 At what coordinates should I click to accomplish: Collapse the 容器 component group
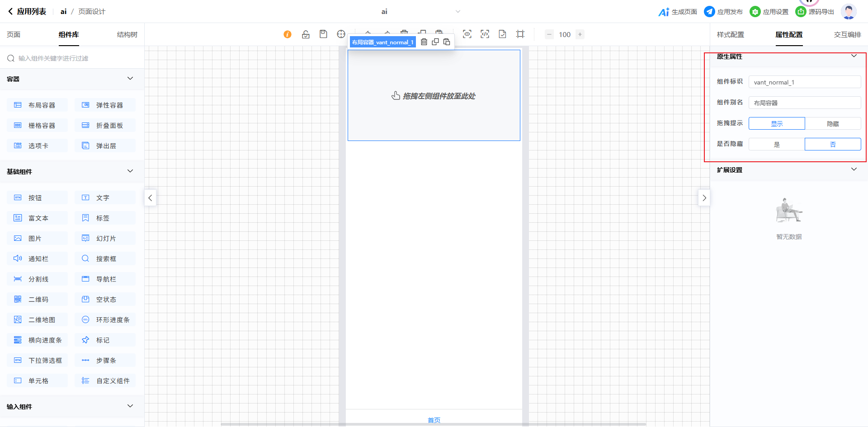130,79
